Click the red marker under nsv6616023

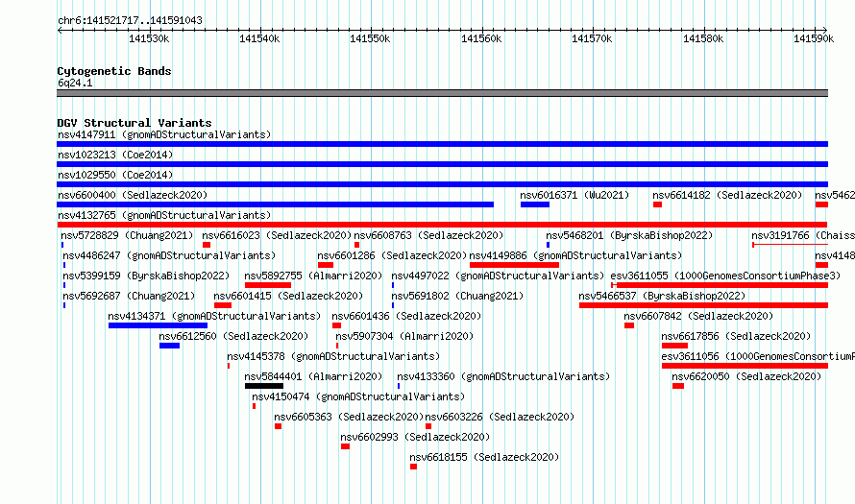coord(207,245)
